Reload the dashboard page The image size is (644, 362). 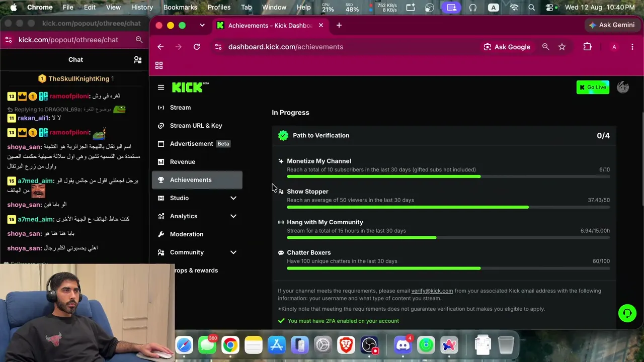point(197,47)
